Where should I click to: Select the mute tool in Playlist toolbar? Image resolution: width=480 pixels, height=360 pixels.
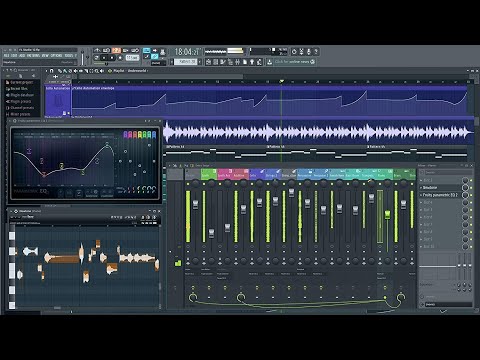tap(75, 71)
